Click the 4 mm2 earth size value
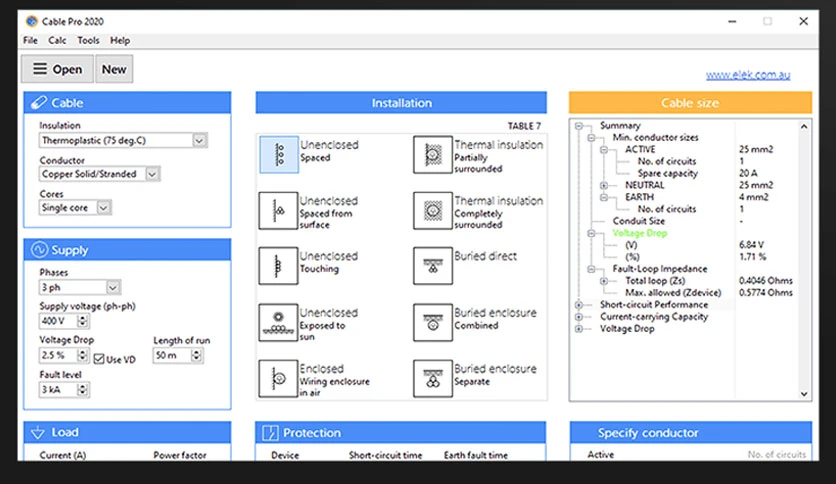This screenshot has width=836, height=484. tap(753, 197)
